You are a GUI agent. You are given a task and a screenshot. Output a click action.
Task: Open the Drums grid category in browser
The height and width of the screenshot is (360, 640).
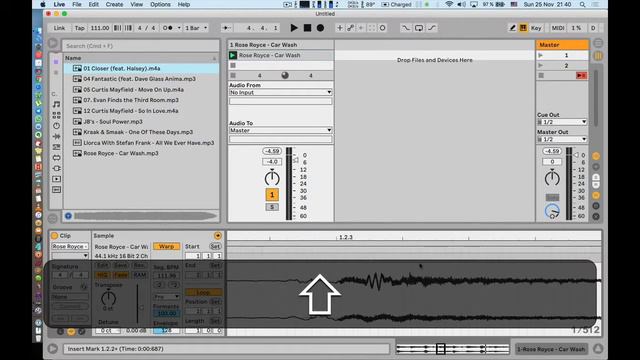click(x=56, y=115)
